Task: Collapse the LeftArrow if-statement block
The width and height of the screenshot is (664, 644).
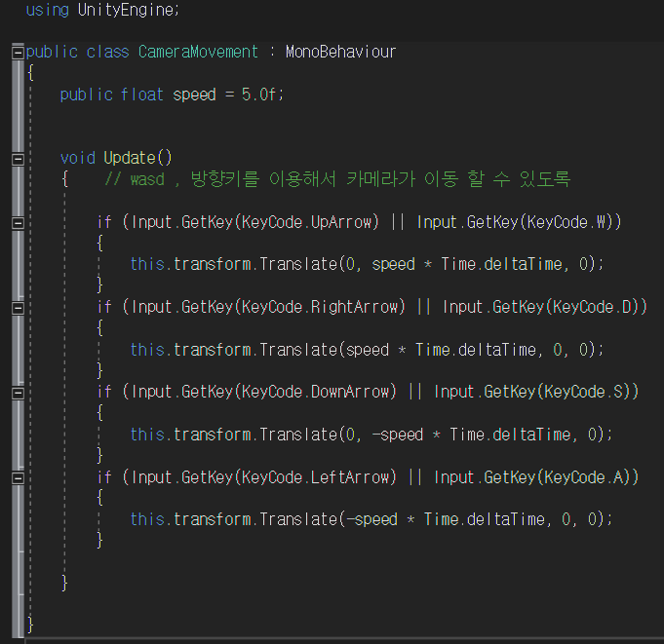Action: coord(18,476)
